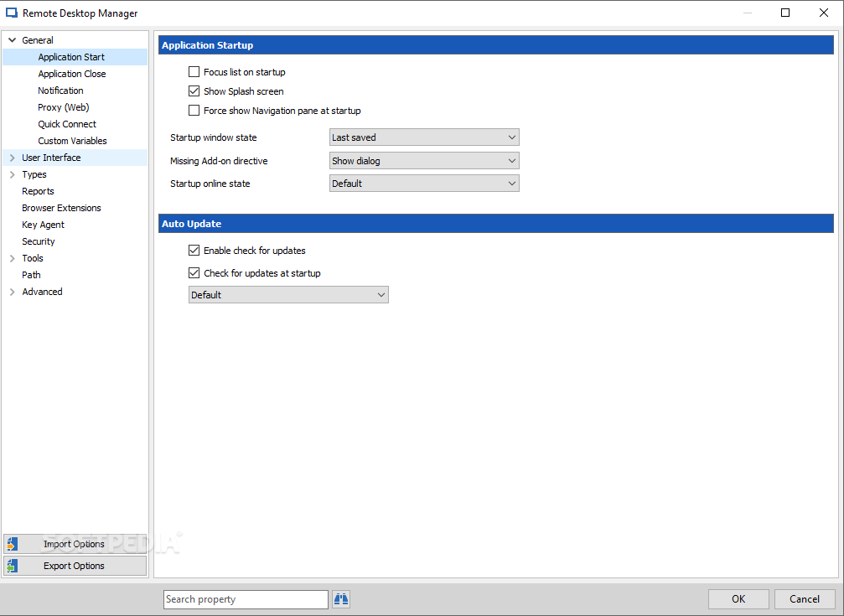
Task: Click the Missing Add-on directive label
Action: click(219, 160)
